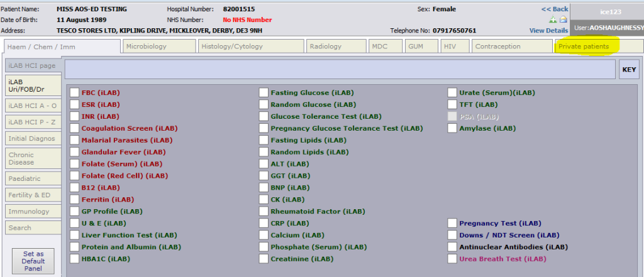
Task: Tick Protein and Albumin (iLAB) checkbox
Action: click(x=74, y=247)
